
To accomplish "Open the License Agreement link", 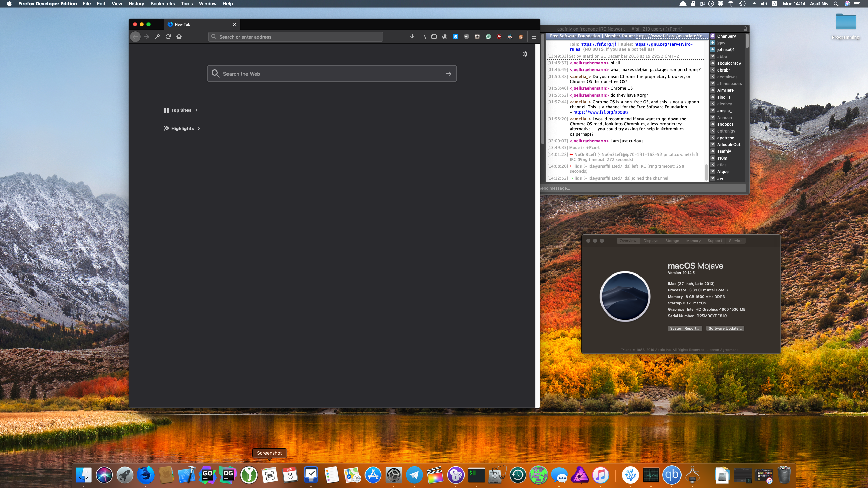I will [722, 350].
